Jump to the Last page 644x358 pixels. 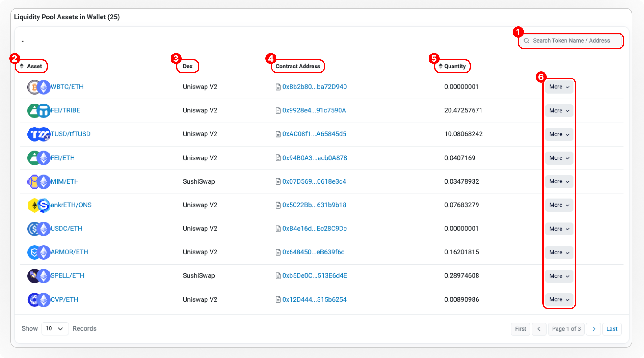point(612,329)
